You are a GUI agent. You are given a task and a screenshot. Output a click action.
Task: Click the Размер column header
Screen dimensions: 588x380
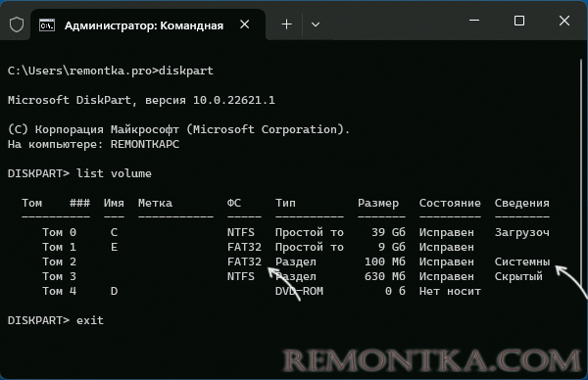378,203
